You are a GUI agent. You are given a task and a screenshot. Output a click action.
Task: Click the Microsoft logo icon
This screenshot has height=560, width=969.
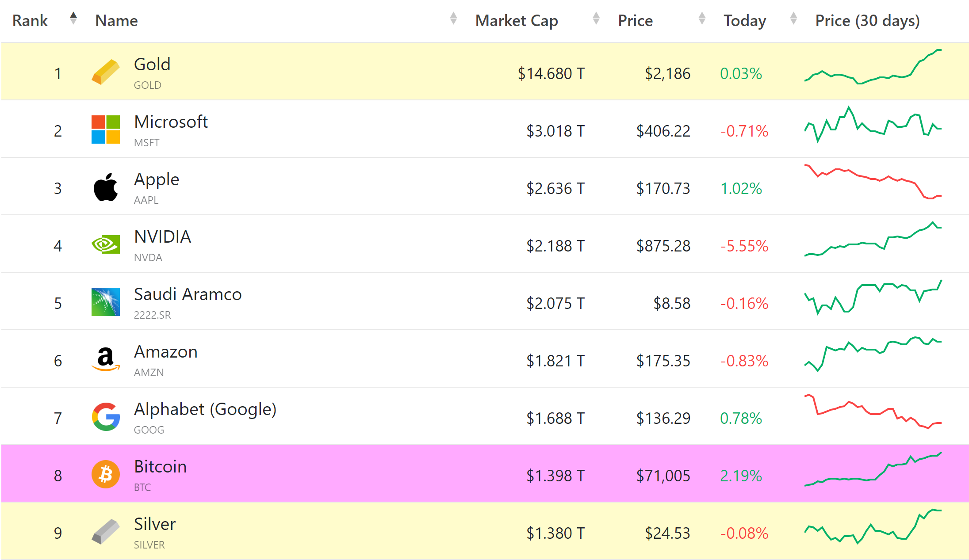pos(105,130)
